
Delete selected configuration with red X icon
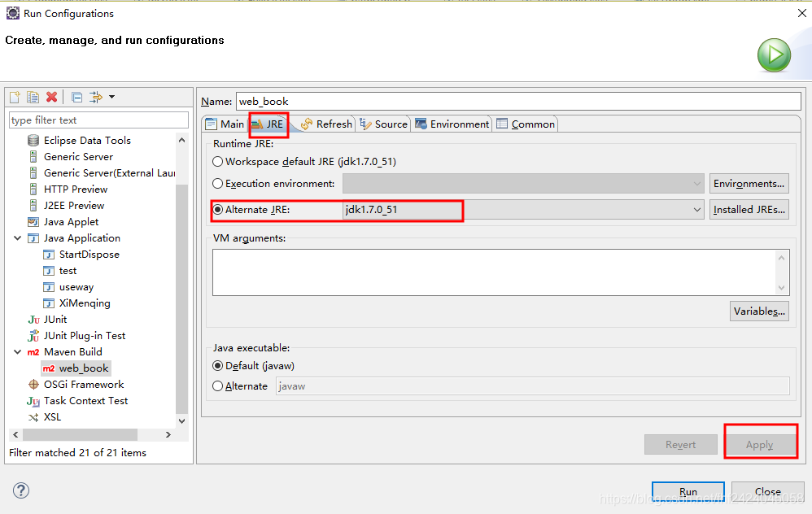click(x=51, y=97)
